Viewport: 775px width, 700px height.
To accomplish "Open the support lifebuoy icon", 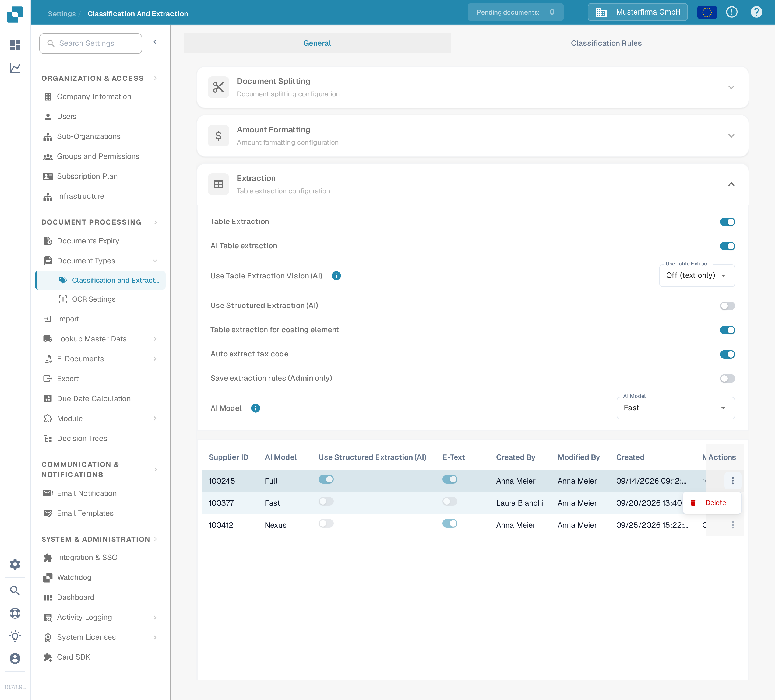I will (x=15, y=613).
